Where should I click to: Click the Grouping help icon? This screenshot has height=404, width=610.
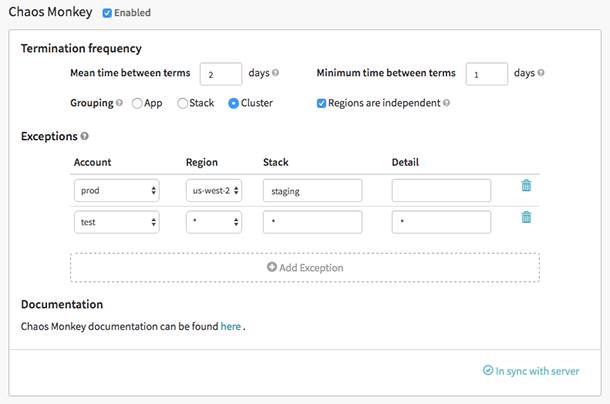120,102
